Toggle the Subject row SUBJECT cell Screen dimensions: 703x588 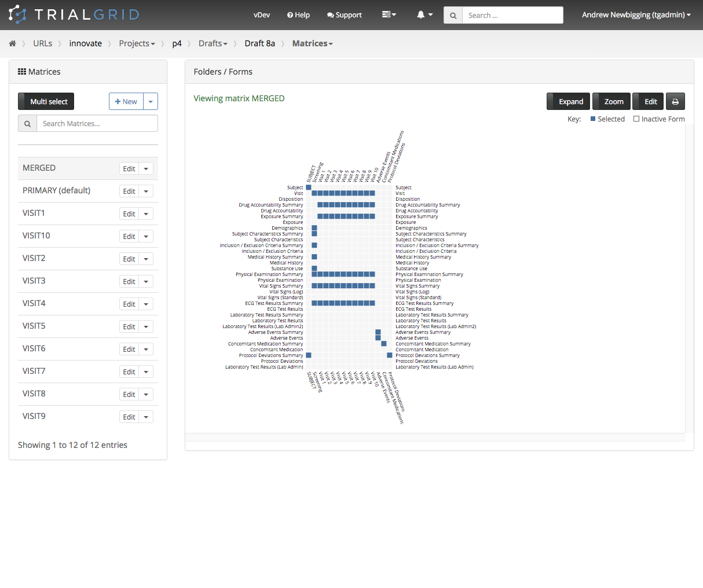309,188
